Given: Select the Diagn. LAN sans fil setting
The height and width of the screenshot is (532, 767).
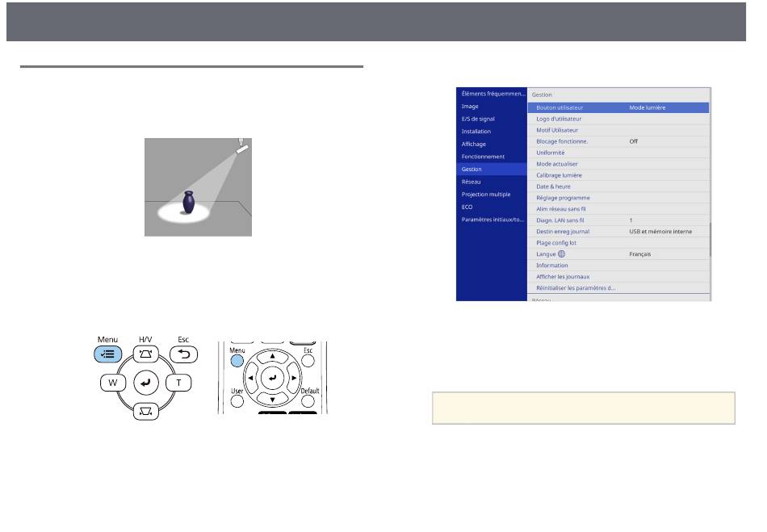Looking at the screenshot, I should 618,220.
